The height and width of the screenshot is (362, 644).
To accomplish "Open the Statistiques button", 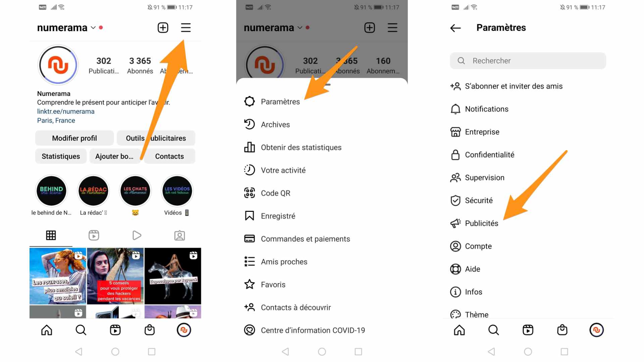I will [x=61, y=156].
